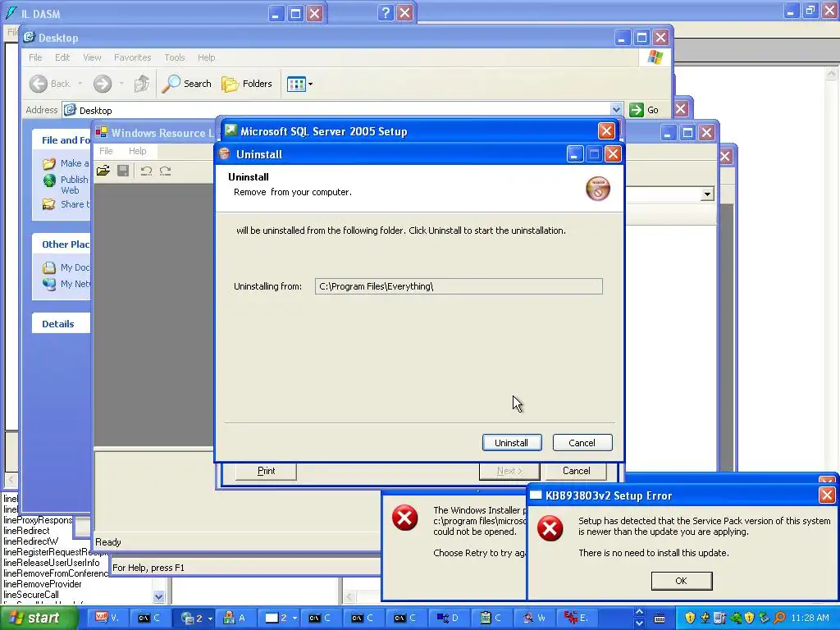The width and height of the screenshot is (840, 630).
Task: Open the File menu in Desktop window
Action: tap(35, 57)
